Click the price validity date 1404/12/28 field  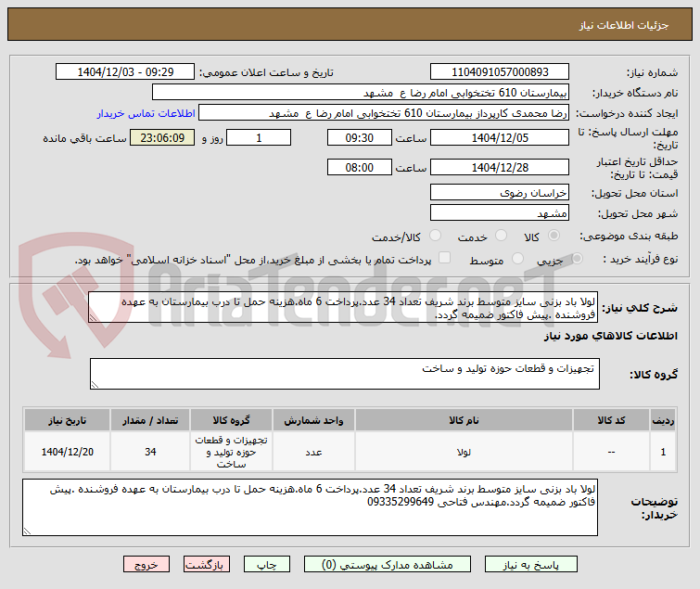[x=500, y=167]
